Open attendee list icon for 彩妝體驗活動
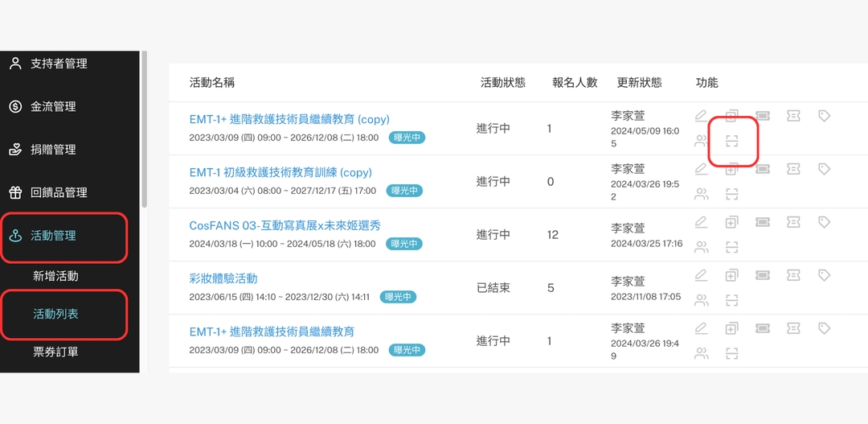This screenshot has height=424, width=868. (701, 300)
